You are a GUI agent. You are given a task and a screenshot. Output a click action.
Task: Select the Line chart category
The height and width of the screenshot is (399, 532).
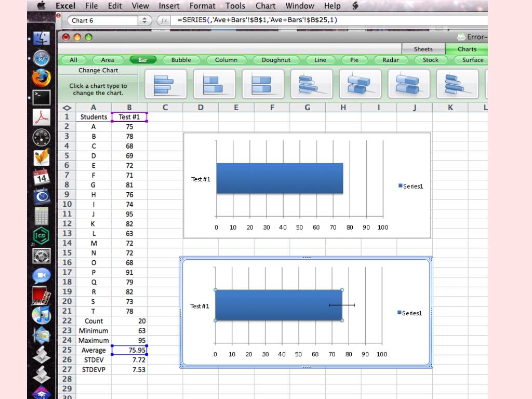click(x=320, y=60)
